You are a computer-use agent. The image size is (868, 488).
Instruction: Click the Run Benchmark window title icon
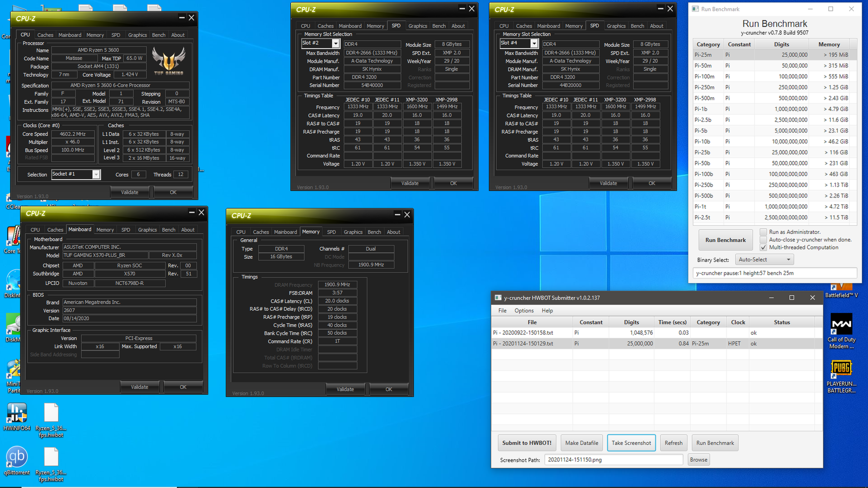coord(695,9)
